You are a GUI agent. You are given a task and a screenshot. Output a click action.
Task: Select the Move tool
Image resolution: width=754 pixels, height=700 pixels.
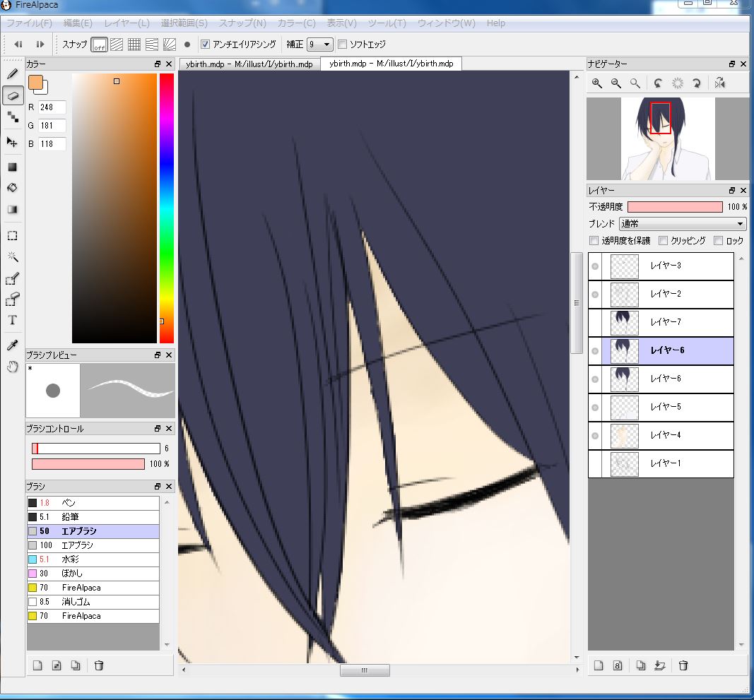click(x=12, y=142)
